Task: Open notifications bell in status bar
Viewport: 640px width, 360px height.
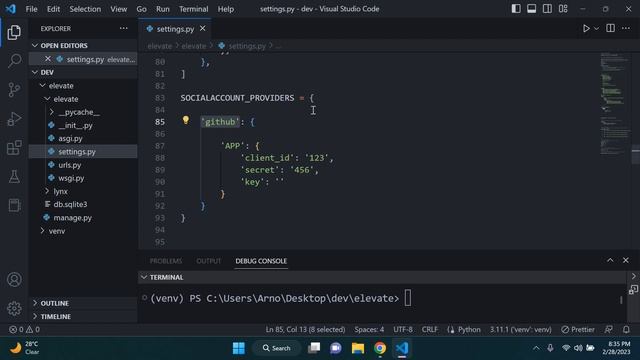Action: point(626,329)
